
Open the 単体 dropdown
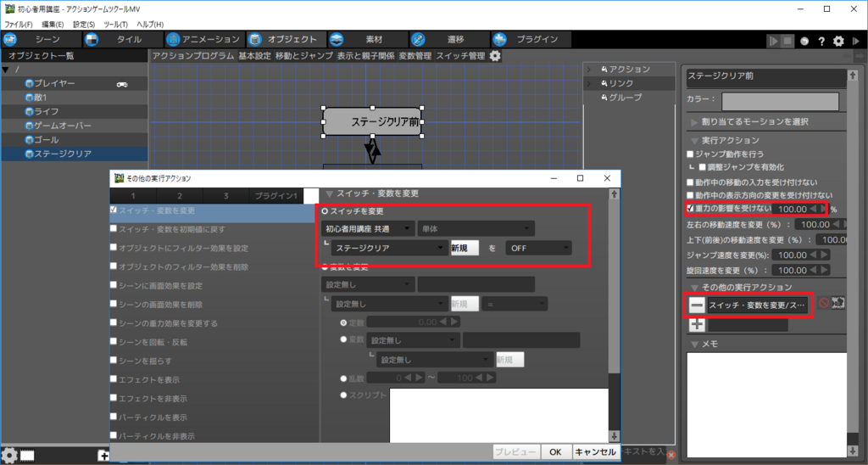pos(476,228)
